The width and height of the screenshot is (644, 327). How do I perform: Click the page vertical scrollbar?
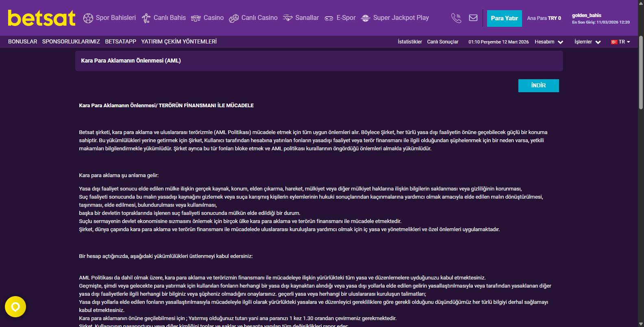coord(641,73)
